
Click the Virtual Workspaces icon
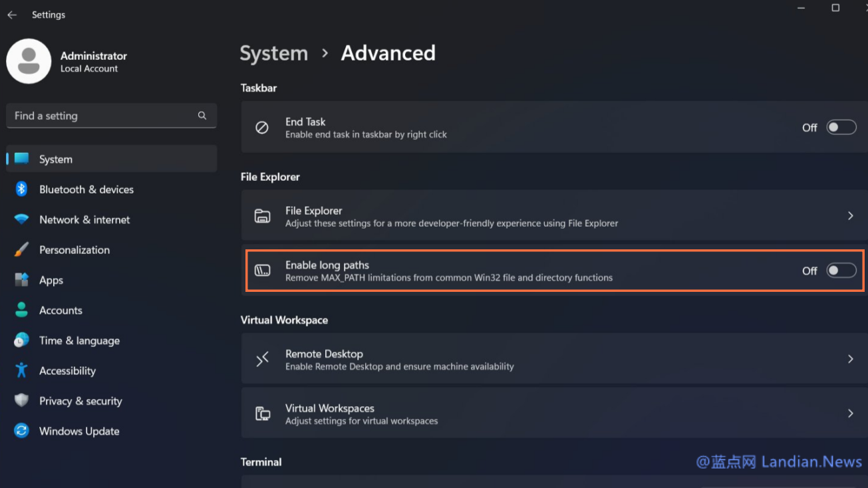(262, 414)
